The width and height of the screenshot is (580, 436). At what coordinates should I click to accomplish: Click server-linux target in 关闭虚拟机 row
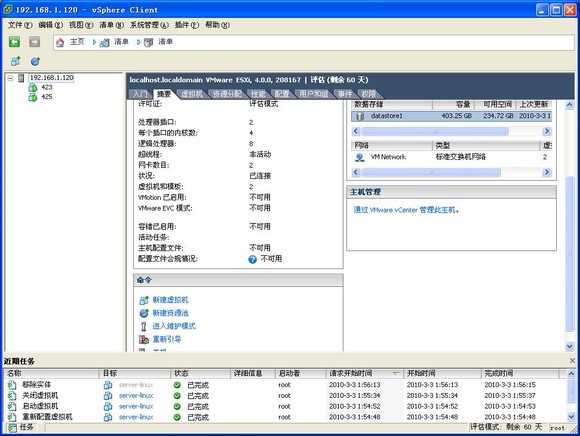tap(136, 396)
